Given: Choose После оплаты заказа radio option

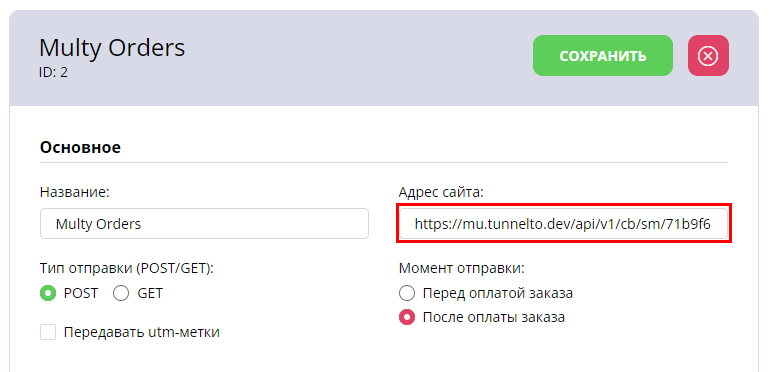Looking at the screenshot, I should 407,317.
